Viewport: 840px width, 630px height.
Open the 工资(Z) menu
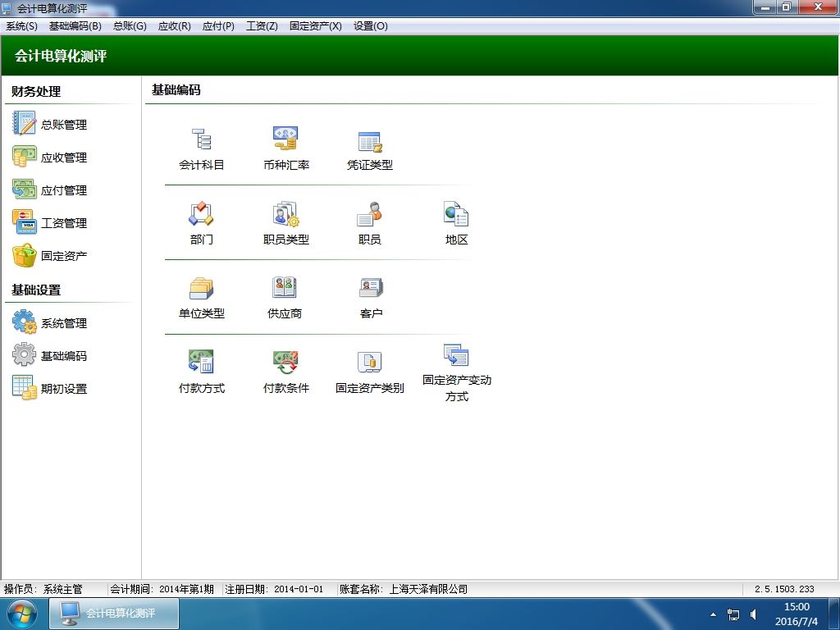(262, 25)
